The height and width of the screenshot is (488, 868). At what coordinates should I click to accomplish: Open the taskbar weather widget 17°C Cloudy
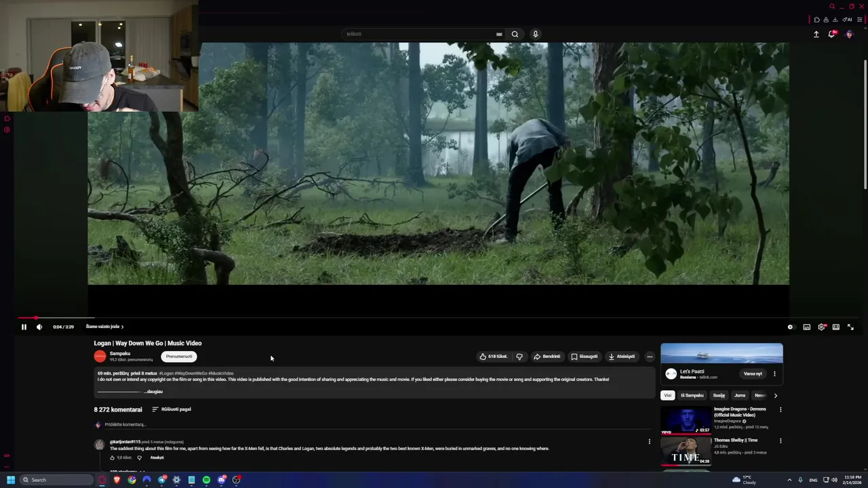[x=745, y=480]
